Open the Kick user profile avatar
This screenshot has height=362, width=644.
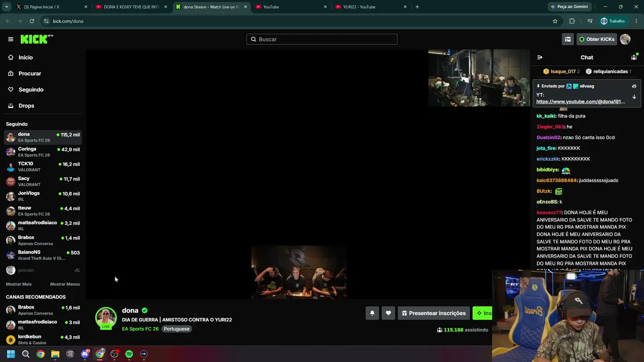coord(625,39)
